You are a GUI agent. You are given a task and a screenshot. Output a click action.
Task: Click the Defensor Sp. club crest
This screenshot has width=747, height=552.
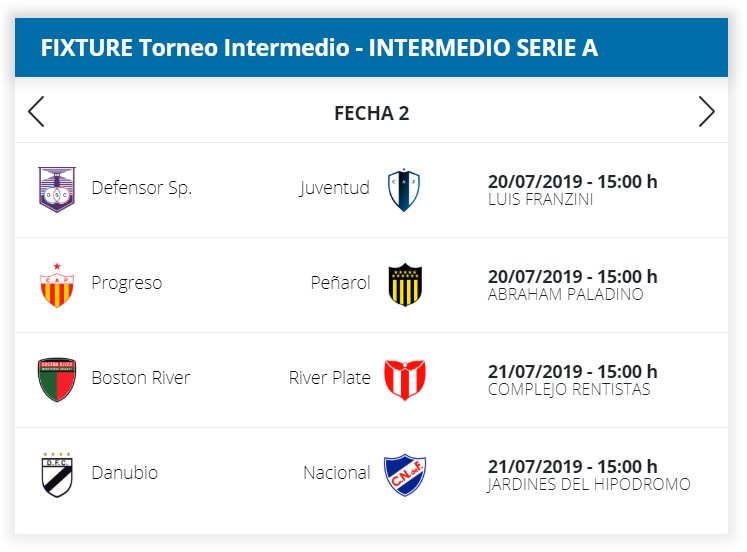click(56, 188)
